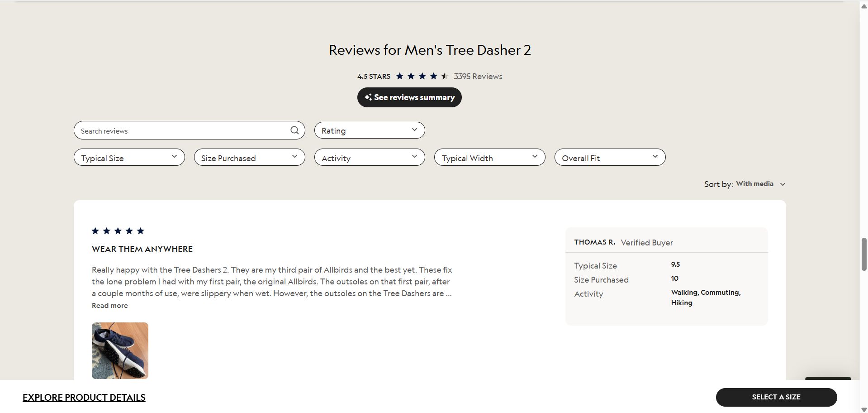Viewport: 868px width, 413px height.
Task: Expand review with Read more
Action: (x=110, y=306)
